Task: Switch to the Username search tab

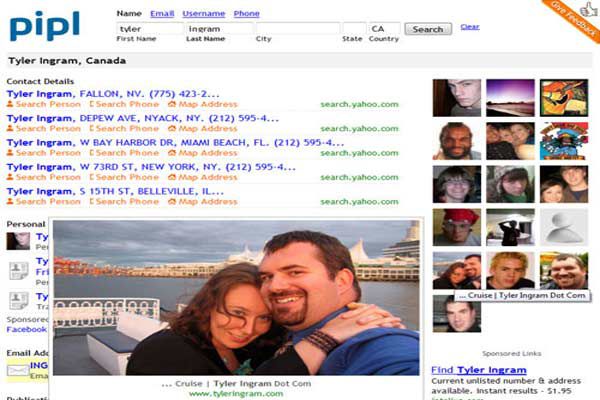Action: tap(204, 14)
